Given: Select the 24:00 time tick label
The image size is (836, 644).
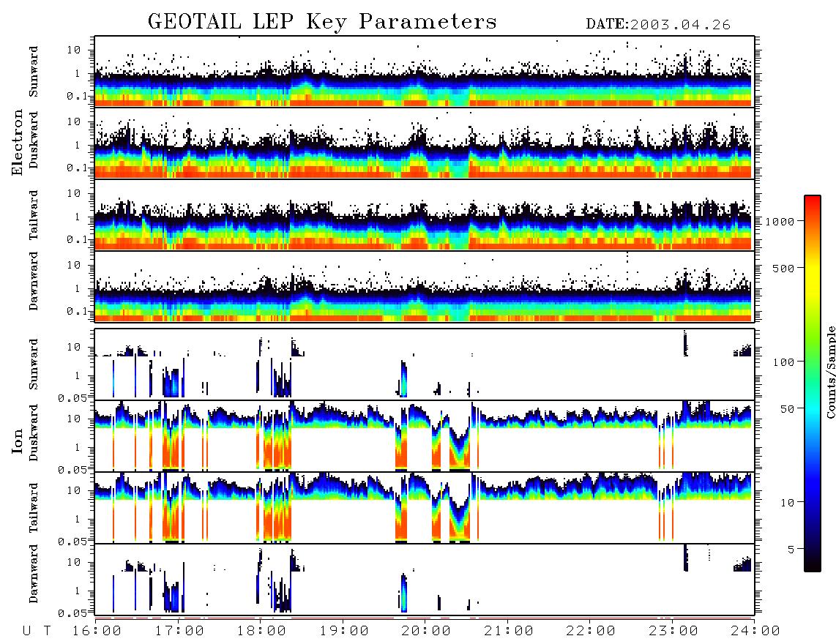Looking at the screenshot, I should click(755, 632).
